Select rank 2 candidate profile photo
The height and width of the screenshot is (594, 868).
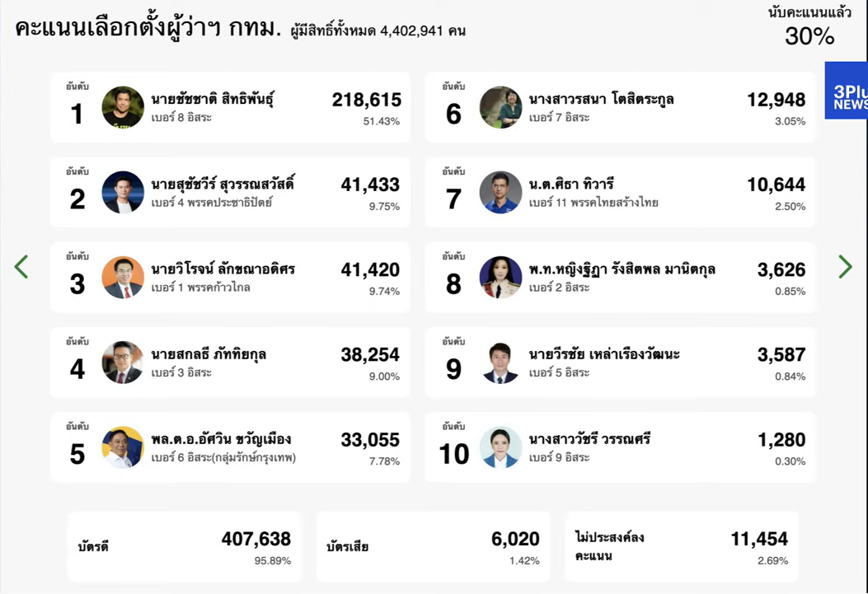pos(123,193)
